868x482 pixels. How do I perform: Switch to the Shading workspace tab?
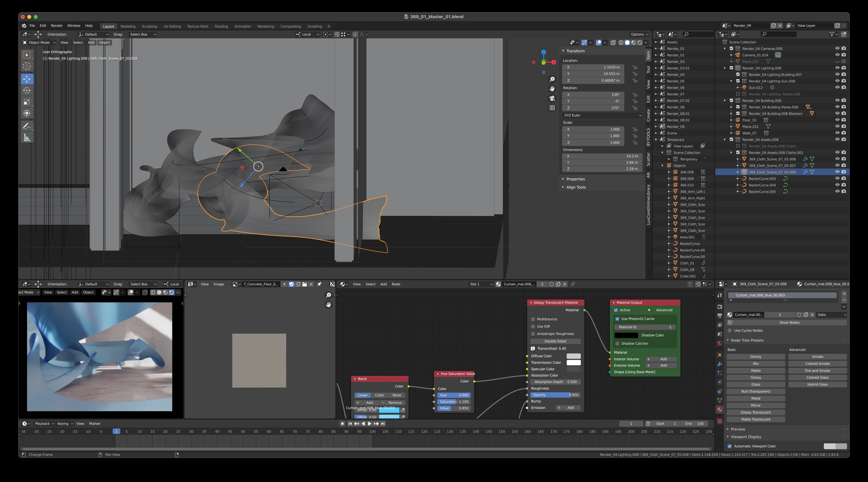click(x=221, y=26)
